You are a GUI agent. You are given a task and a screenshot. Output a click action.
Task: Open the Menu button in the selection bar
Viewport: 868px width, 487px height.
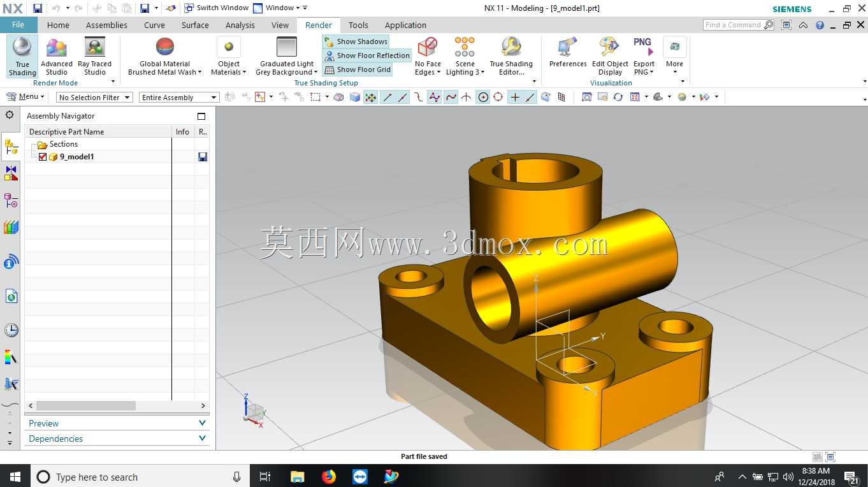click(25, 97)
